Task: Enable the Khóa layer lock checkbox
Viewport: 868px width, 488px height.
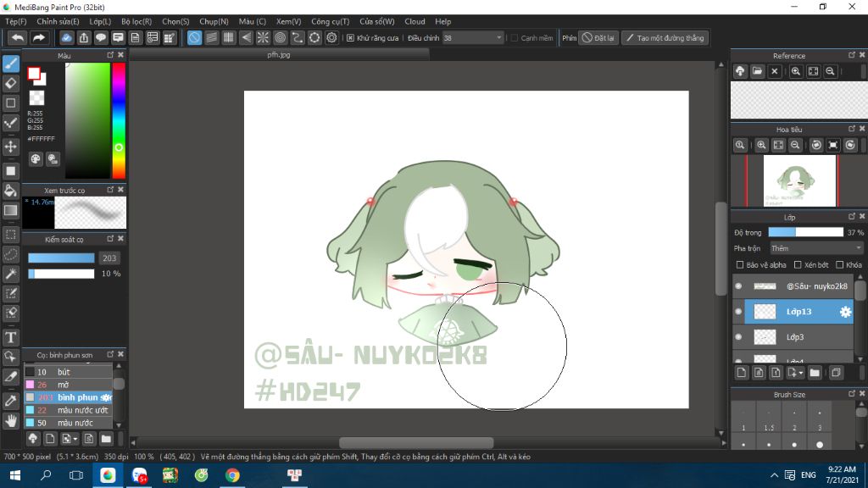Action: point(840,265)
